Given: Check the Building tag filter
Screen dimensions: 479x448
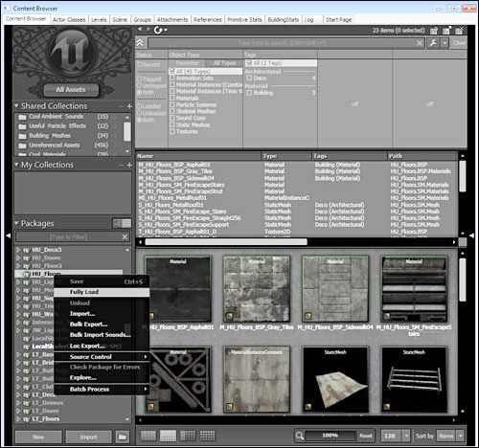Looking at the screenshot, I should [249, 93].
